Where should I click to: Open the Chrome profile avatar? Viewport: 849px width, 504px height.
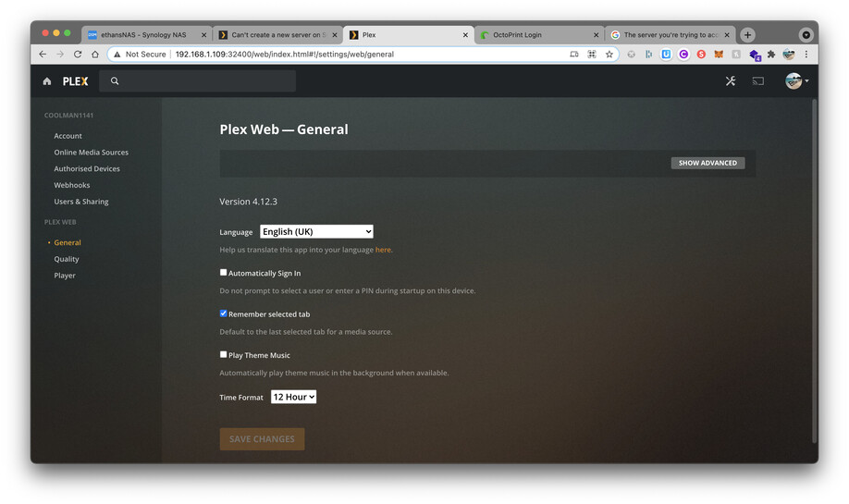click(789, 55)
